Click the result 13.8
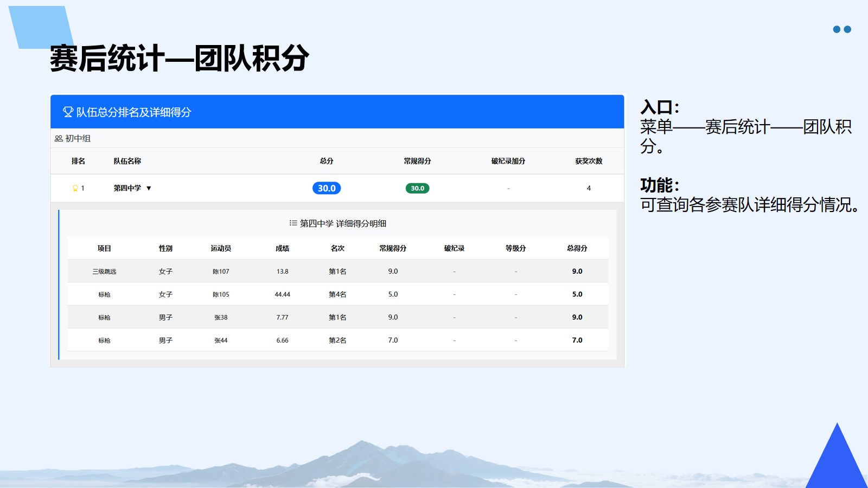 click(x=282, y=272)
